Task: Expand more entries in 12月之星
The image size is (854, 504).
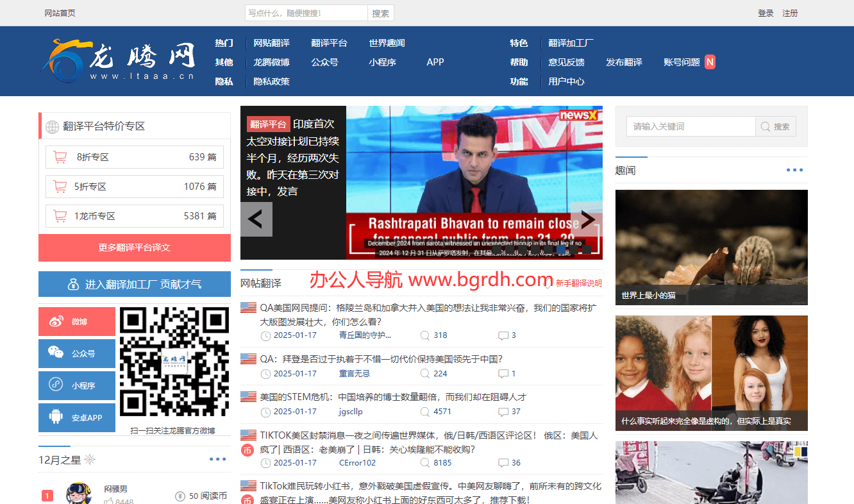Action: pos(217,459)
